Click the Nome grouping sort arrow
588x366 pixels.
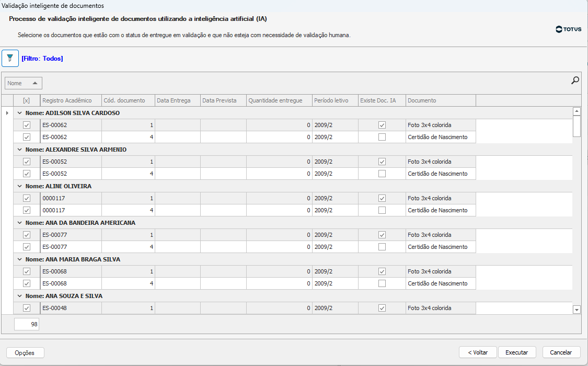35,83
